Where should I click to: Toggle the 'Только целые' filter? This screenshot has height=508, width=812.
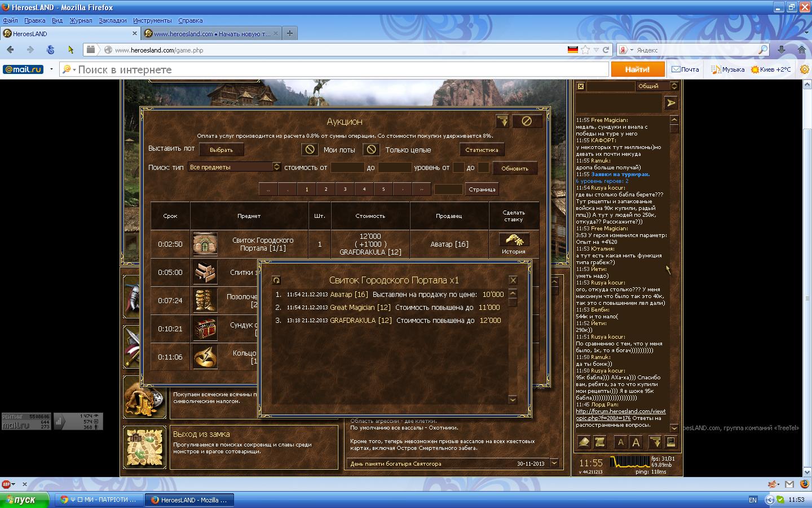tap(370, 150)
